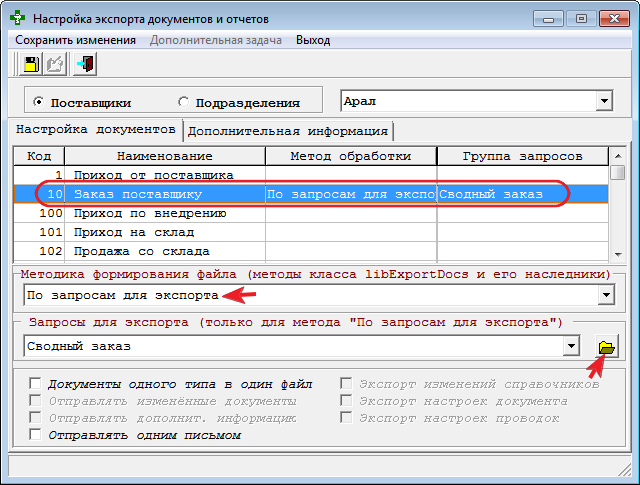Open the export queries folder icon
The image size is (640, 485).
pos(606,346)
